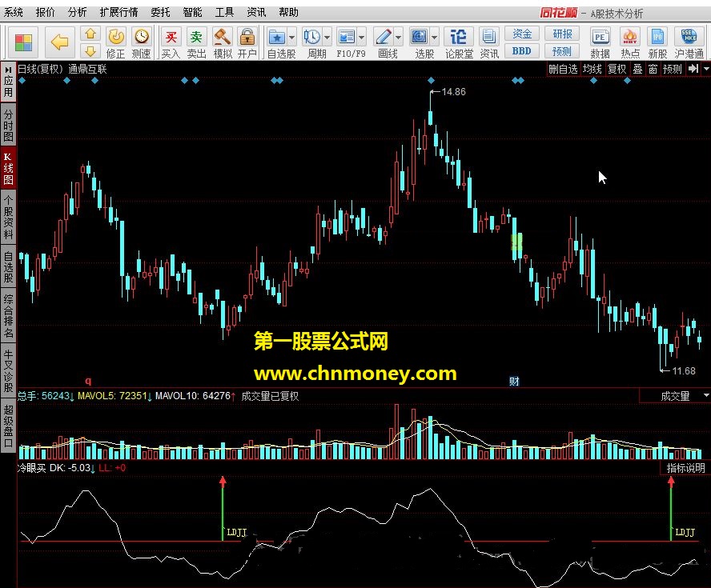This screenshot has width=711, height=588.
Task: Open the 委托 menu
Action: coord(160,12)
